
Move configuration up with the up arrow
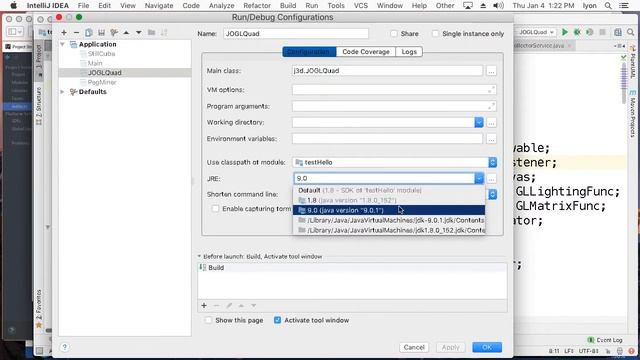127,32
